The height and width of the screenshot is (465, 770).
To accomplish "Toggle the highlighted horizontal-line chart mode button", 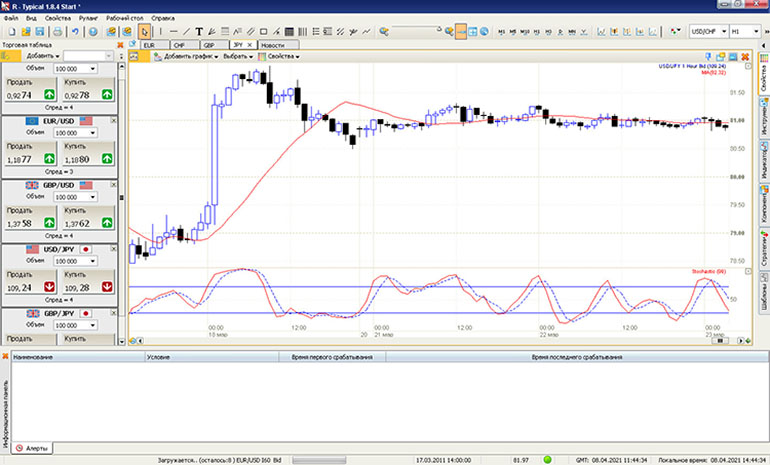I will (461, 32).
